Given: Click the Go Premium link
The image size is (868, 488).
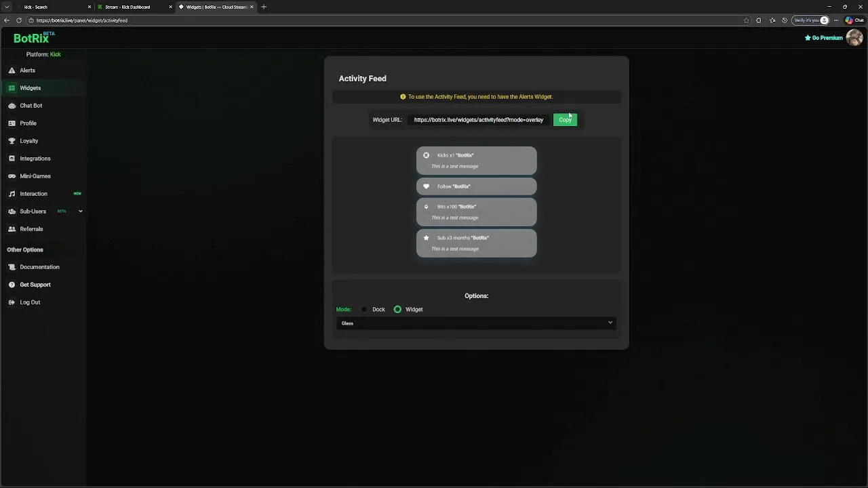Looking at the screenshot, I should click(x=823, y=38).
